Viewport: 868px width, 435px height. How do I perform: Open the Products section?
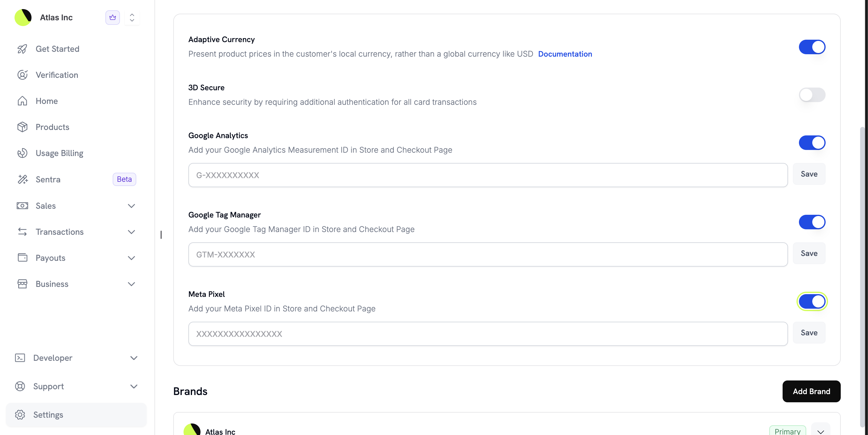[52, 127]
